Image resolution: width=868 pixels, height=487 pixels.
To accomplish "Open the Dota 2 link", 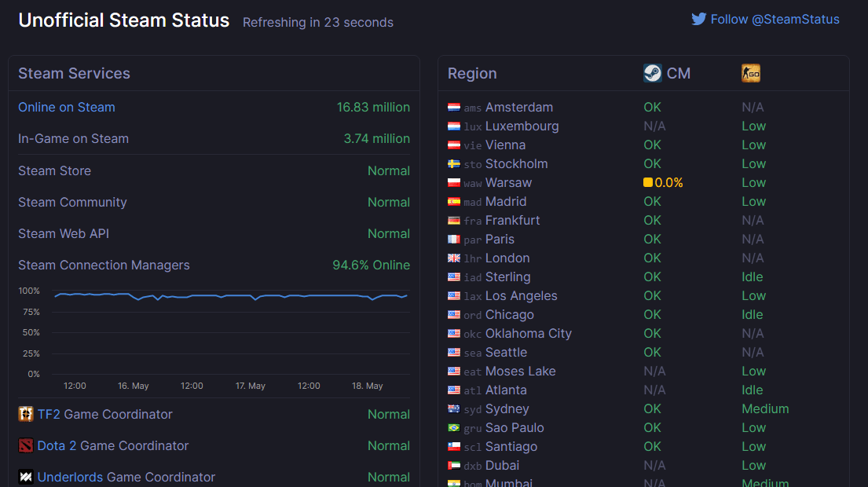I will 57,445.
